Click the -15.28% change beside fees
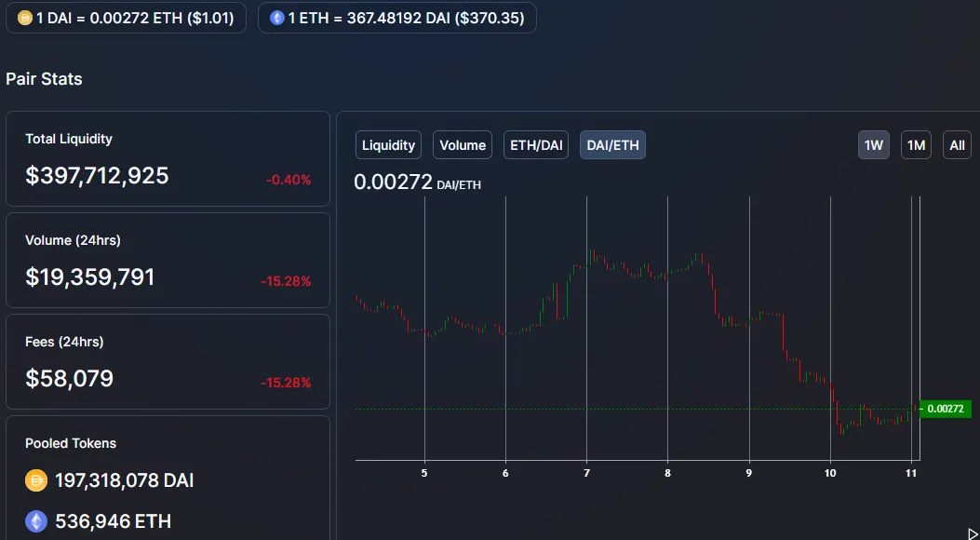 coord(286,383)
